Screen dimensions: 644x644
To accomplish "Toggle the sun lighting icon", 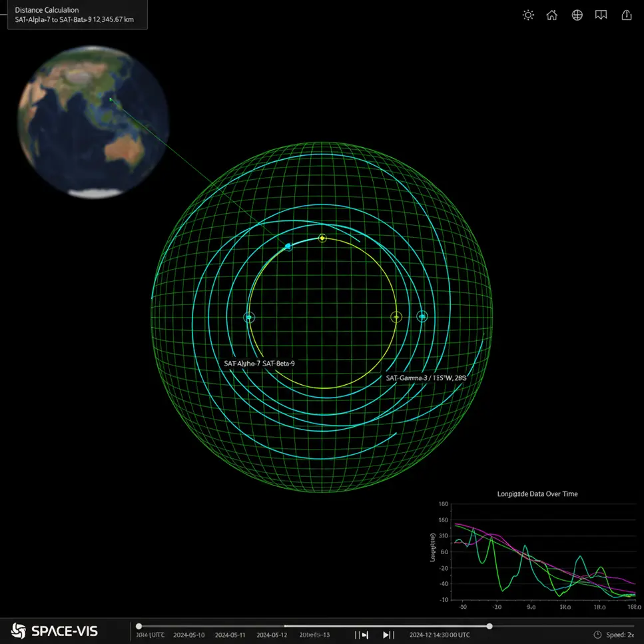I will [x=528, y=15].
